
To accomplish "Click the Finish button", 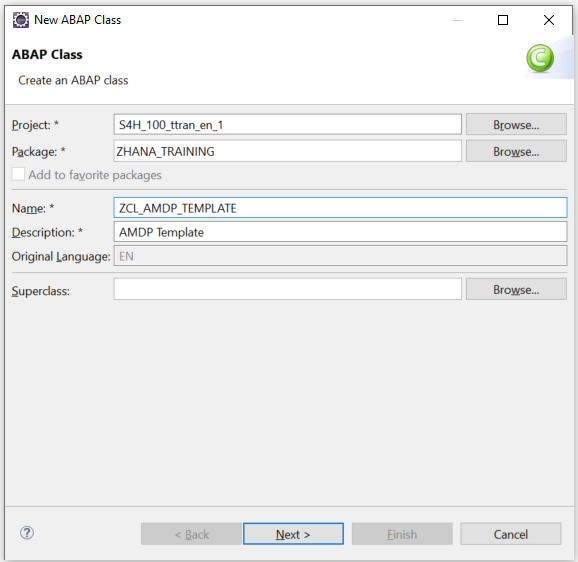I will pyautogui.click(x=402, y=534).
